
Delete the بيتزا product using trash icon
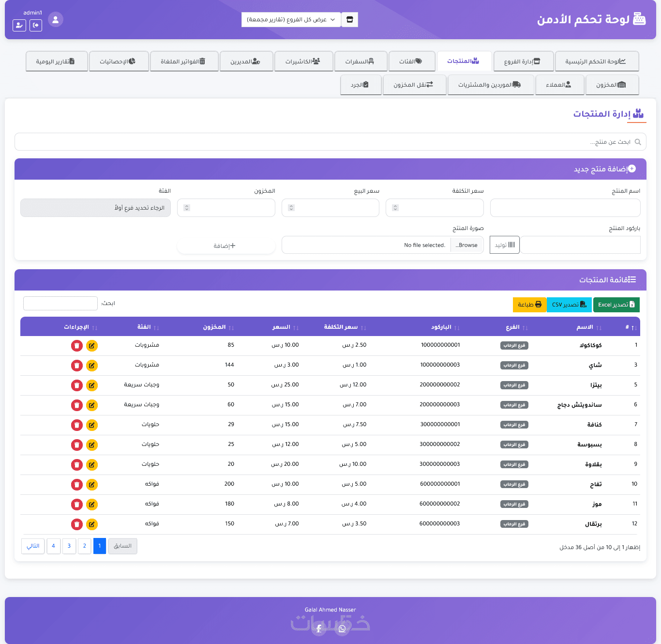click(77, 385)
